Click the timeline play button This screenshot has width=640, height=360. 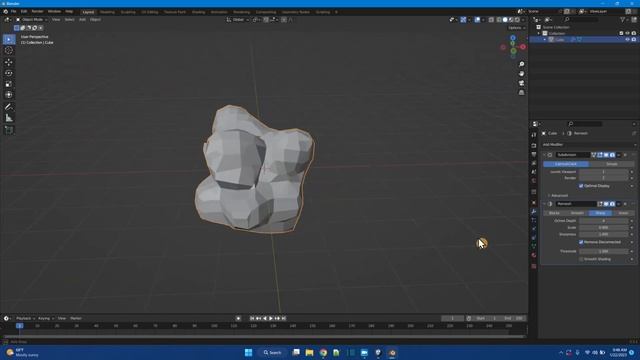[x=271, y=318]
